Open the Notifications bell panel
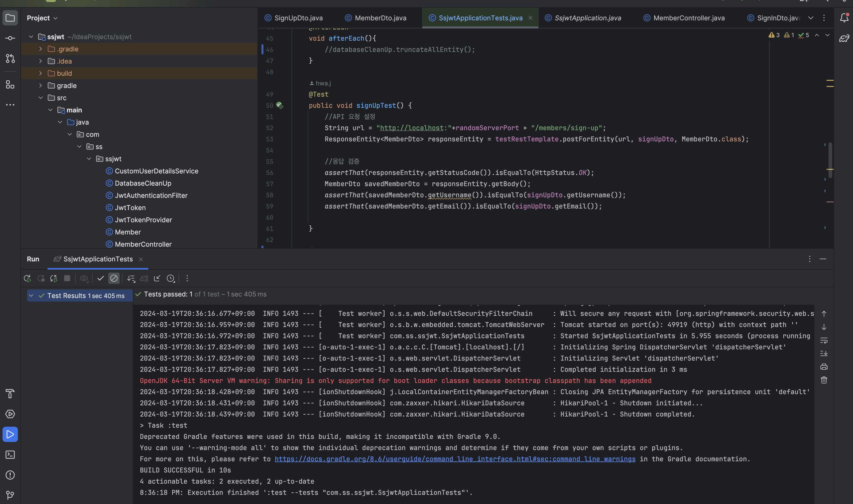Image resolution: width=853 pixels, height=504 pixels. (844, 18)
